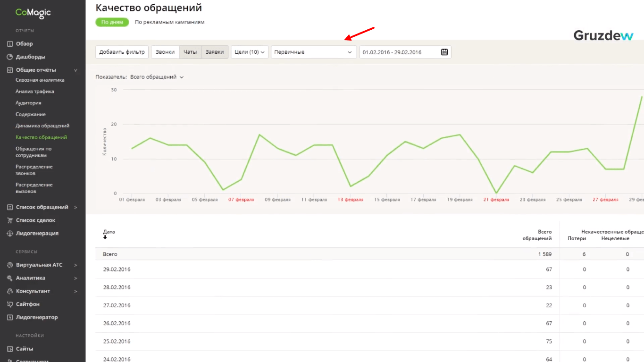Toggle the Звонки filter

[x=165, y=52]
